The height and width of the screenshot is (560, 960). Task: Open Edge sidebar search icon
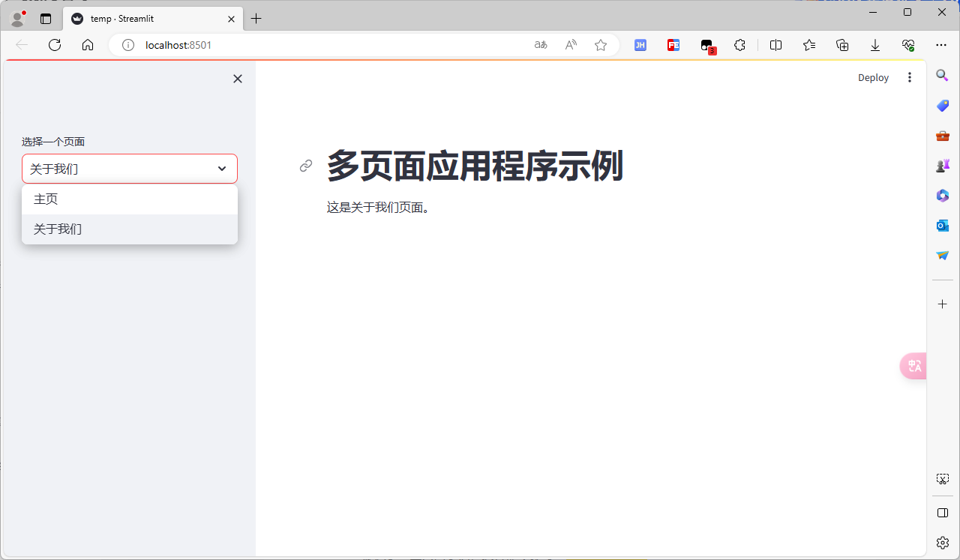coord(943,76)
